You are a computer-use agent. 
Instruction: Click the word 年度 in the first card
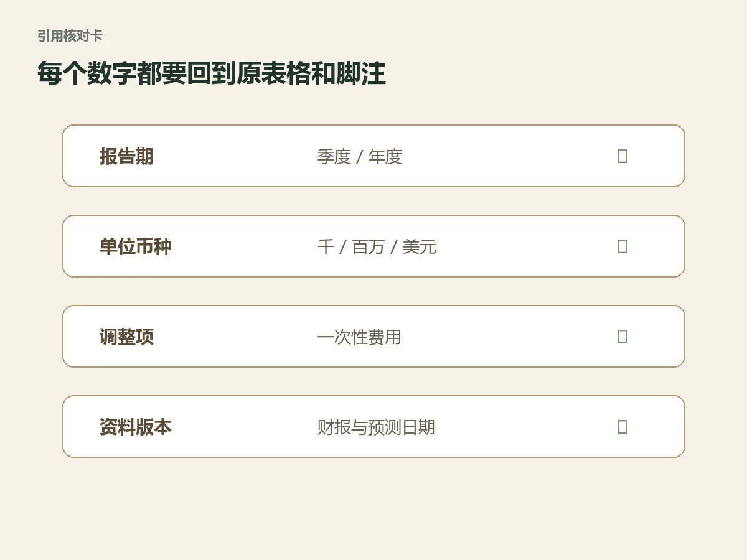click(x=385, y=156)
